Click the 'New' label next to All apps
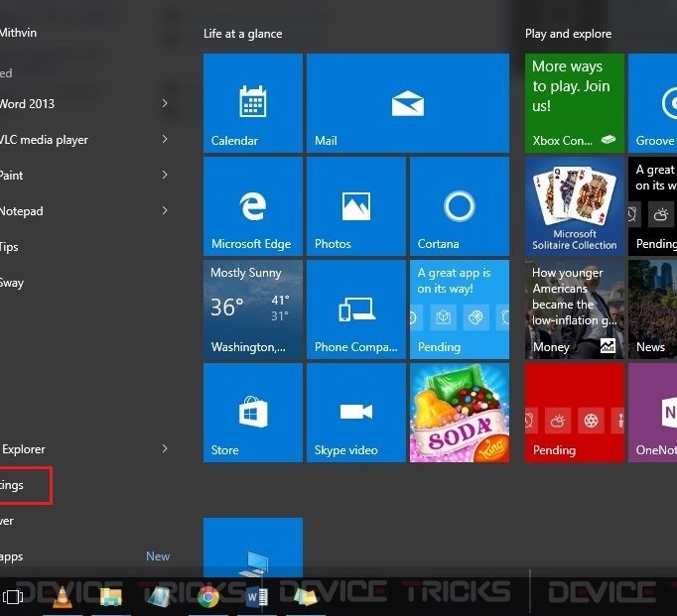677x616 pixels. tap(158, 556)
